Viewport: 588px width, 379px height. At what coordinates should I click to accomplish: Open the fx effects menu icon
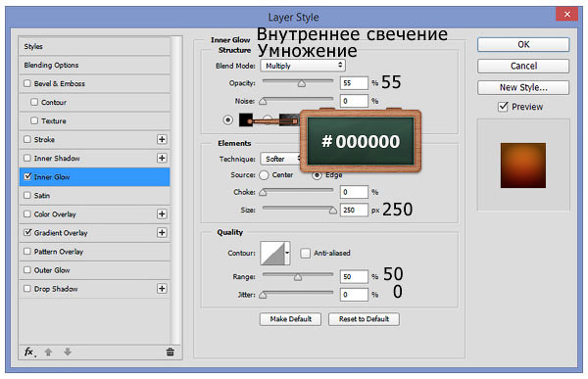(x=29, y=352)
